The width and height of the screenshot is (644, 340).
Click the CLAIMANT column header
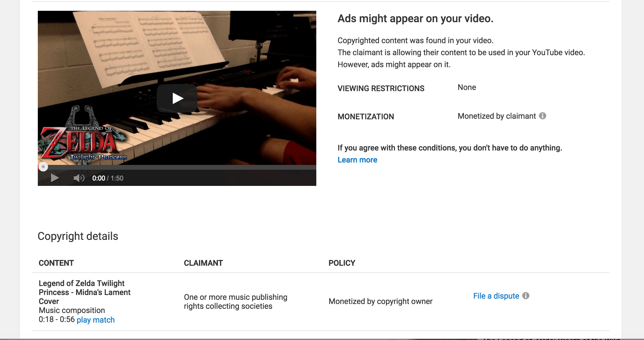coord(203,263)
